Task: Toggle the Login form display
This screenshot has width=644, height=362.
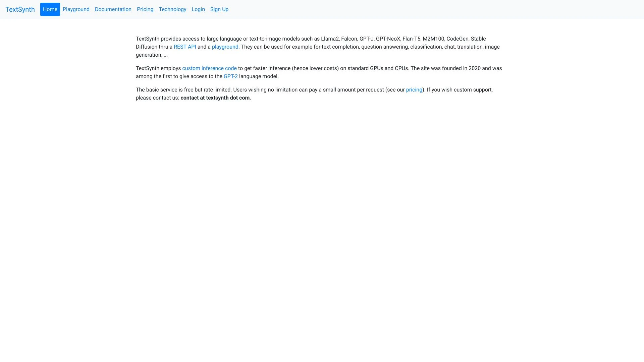Action: click(198, 9)
